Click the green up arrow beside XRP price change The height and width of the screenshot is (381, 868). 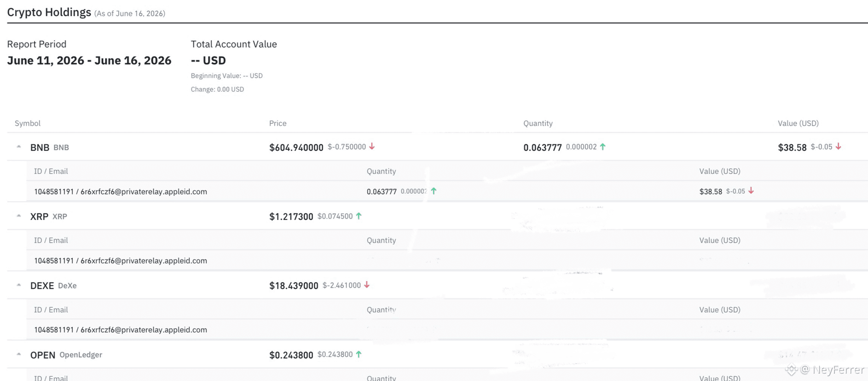359,216
